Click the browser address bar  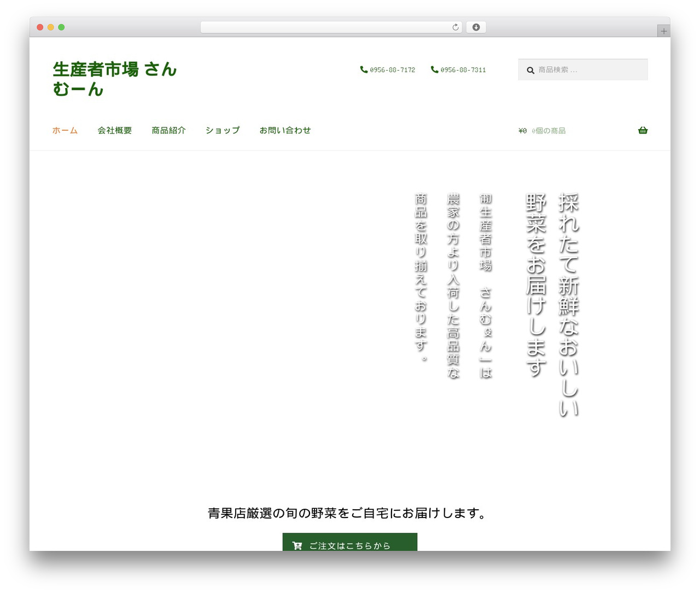coord(331,27)
